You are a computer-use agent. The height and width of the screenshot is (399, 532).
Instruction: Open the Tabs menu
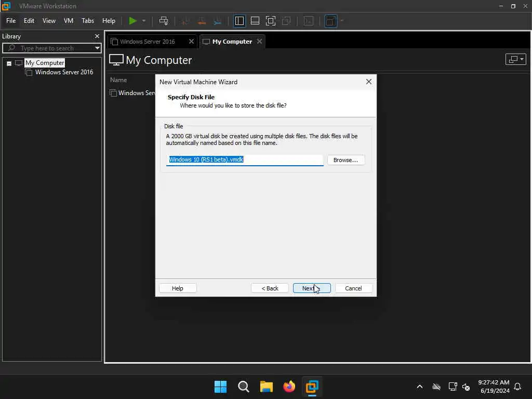click(x=87, y=21)
